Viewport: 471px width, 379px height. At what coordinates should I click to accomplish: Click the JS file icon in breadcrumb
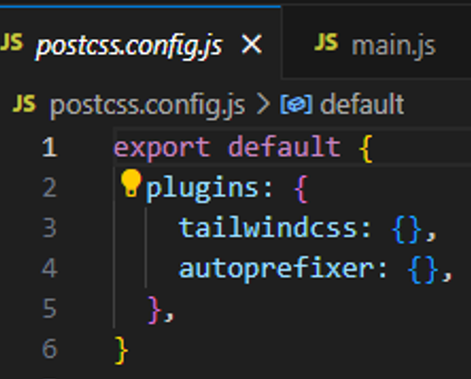tap(24, 103)
